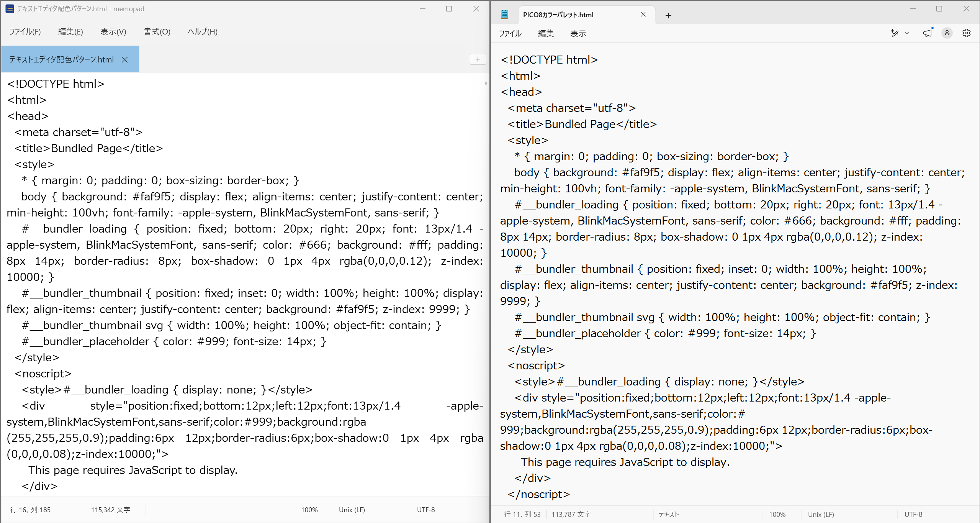
Task: Close the PICO8カラーパレット.html tab
Action: tap(643, 15)
